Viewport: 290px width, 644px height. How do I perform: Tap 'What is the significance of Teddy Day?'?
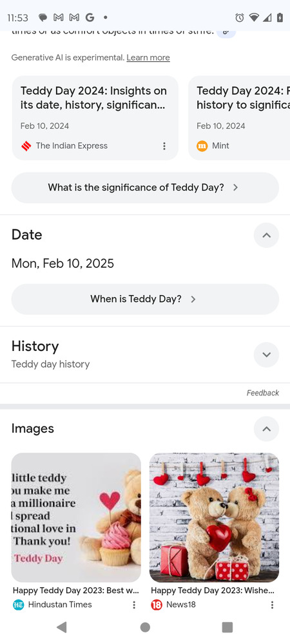point(145,187)
